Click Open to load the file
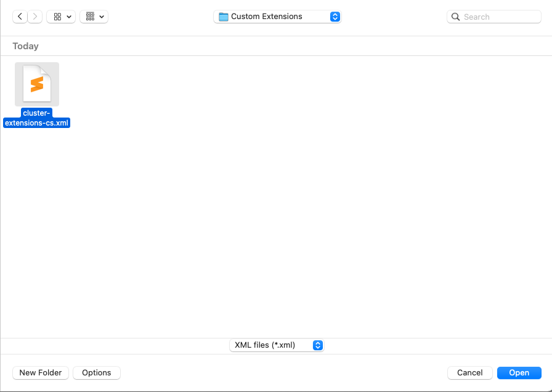 pos(519,373)
